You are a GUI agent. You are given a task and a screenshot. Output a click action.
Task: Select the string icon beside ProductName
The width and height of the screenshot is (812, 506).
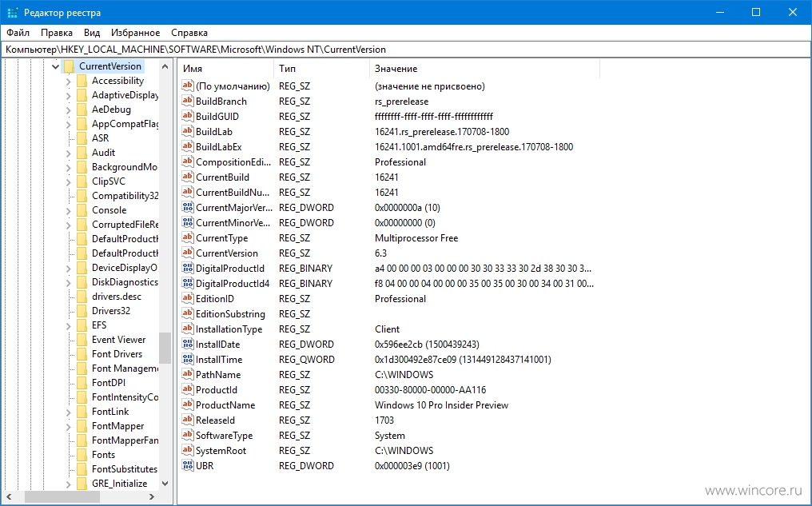coord(188,405)
